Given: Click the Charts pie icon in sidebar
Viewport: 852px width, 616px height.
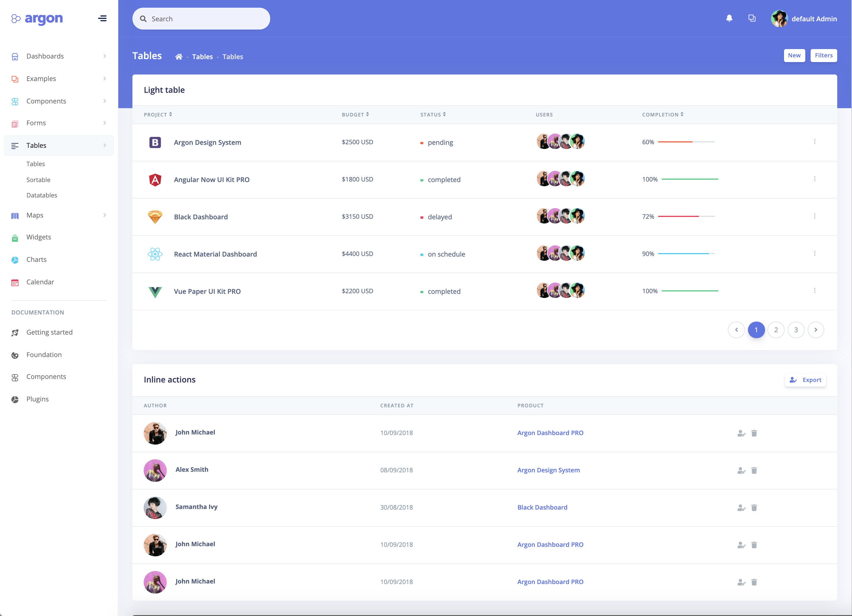Looking at the screenshot, I should click(15, 260).
